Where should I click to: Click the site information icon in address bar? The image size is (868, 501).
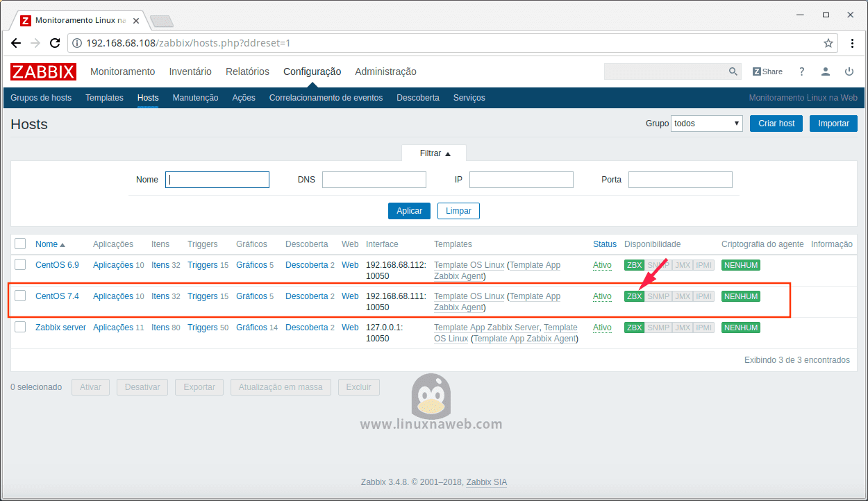point(77,43)
